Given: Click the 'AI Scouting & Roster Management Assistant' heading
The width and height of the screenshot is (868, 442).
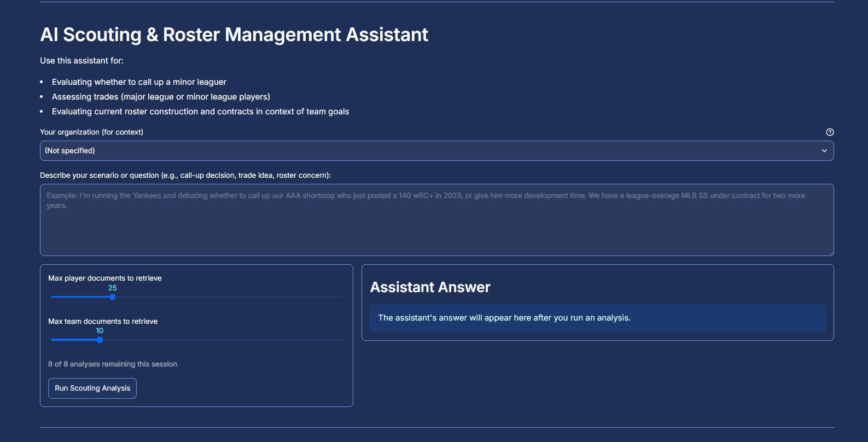Looking at the screenshot, I should coord(234,34).
